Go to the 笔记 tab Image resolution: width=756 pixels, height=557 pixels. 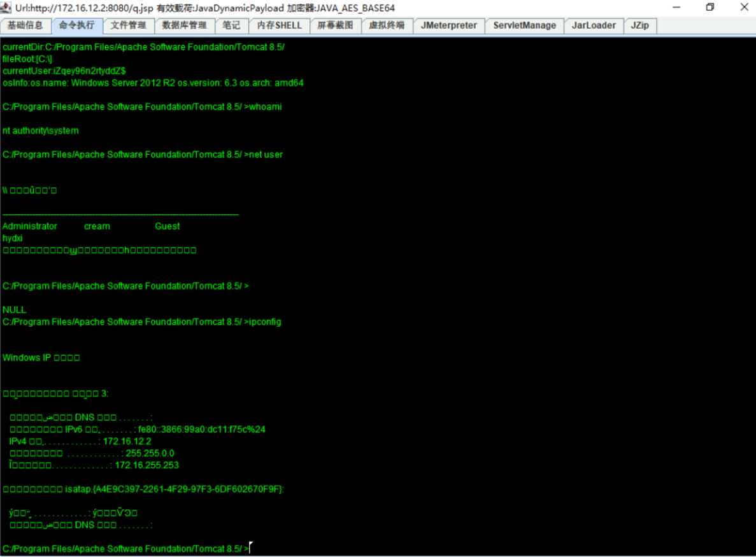click(x=231, y=25)
